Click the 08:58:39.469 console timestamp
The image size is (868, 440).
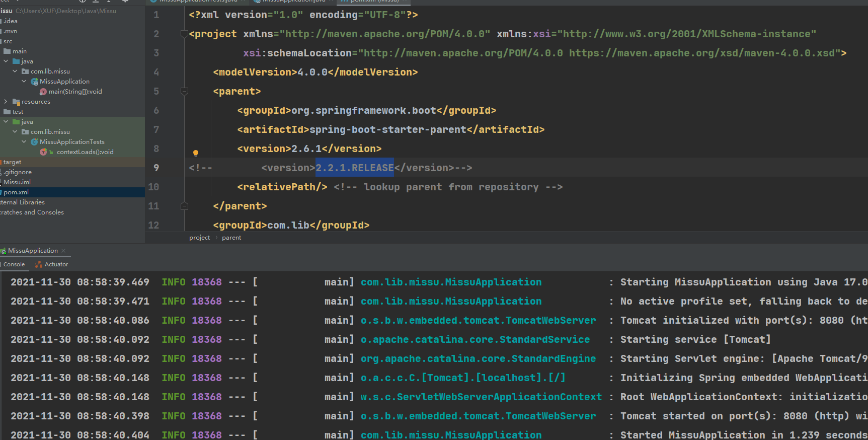(x=113, y=282)
